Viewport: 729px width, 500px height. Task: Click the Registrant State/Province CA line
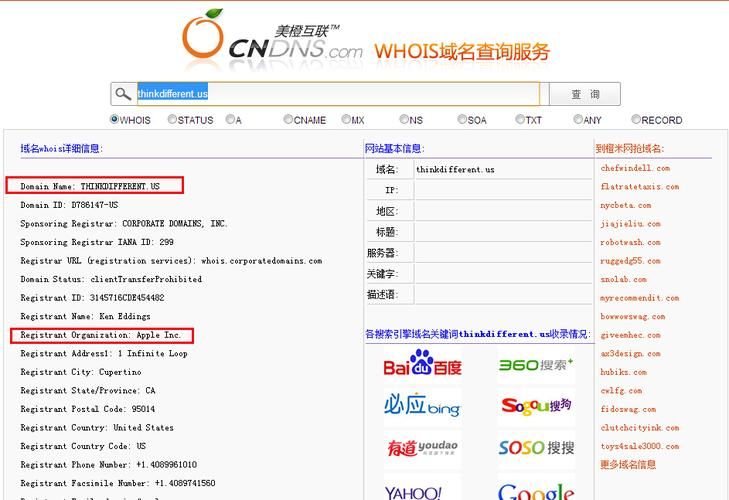pos(88,391)
